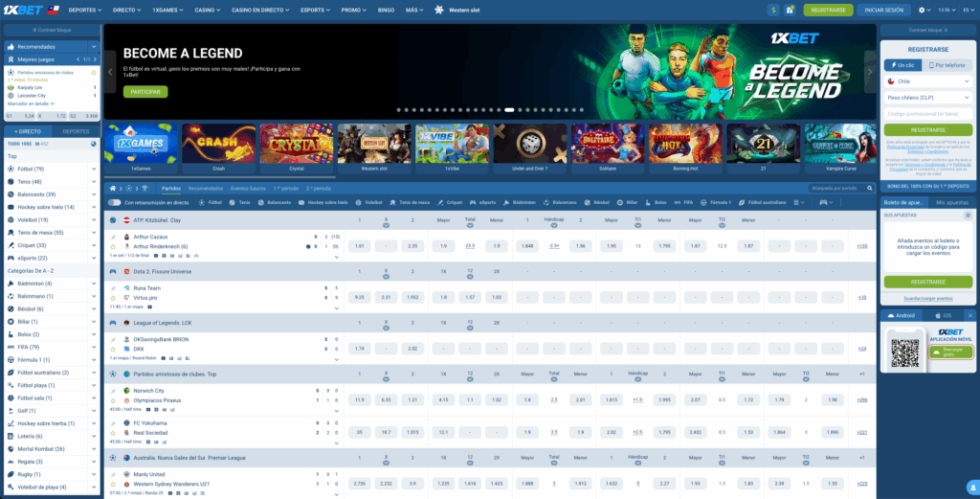The image size is (980, 499).
Task: Switch to the DEPORTES sidebar tab
Action: pyautogui.click(x=76, y=131)
